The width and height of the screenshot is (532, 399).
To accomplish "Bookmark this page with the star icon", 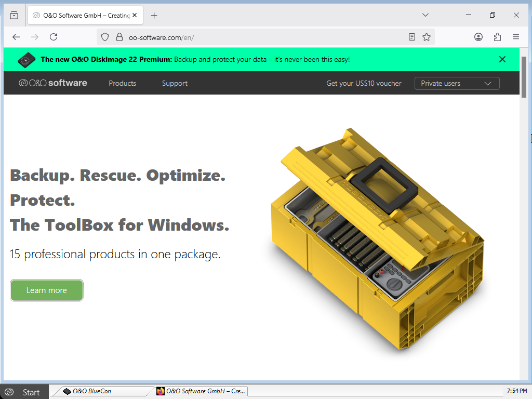I will point(427,37).
